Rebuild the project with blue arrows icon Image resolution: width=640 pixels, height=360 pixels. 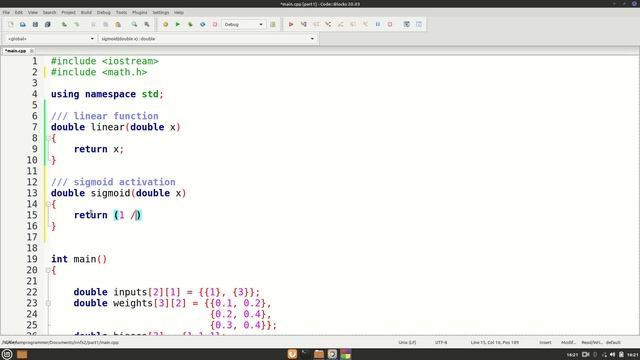coord(202,24)
